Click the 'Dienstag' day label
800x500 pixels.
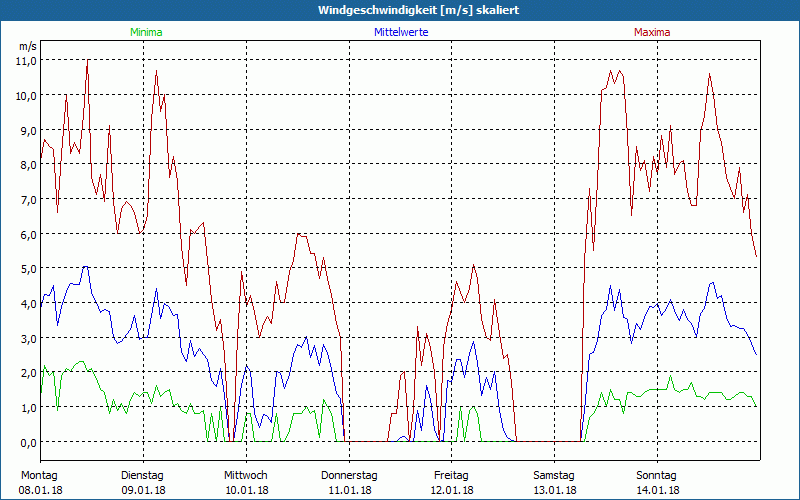142,476
